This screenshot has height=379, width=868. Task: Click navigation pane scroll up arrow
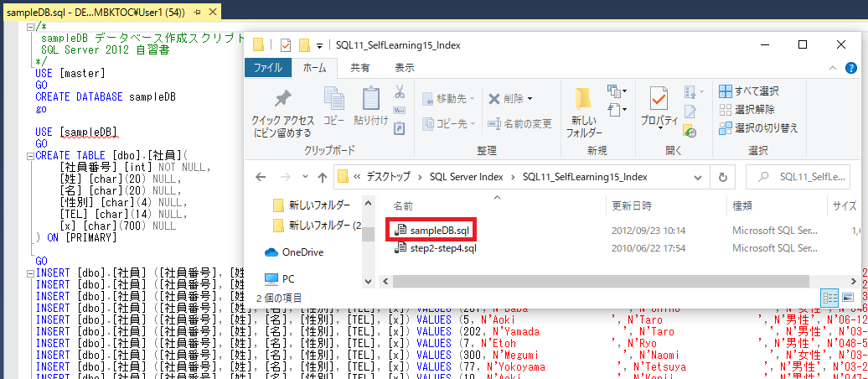[369, 203]
